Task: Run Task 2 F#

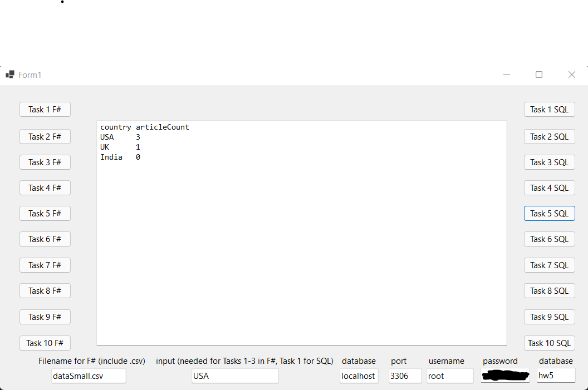Action: tap(45, 136)
